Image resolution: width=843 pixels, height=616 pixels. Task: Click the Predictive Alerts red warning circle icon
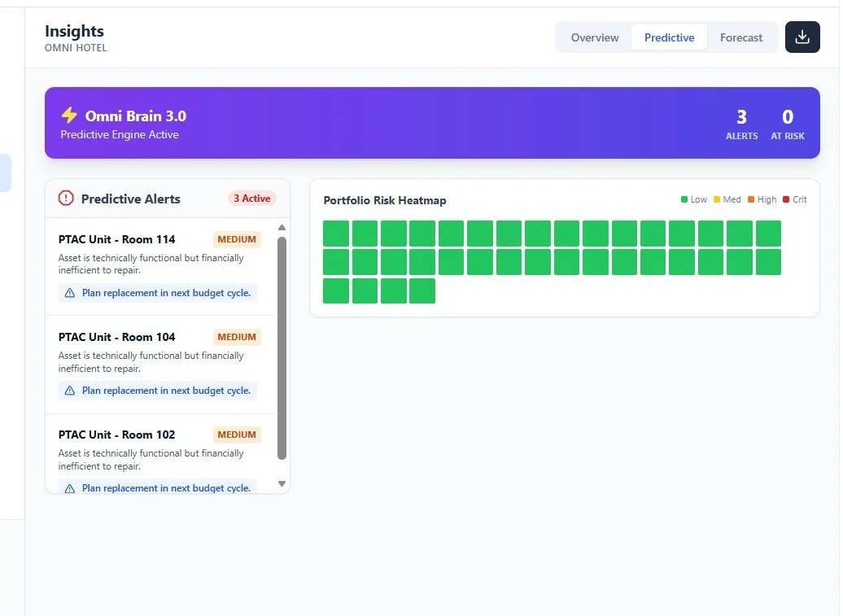(66, 199)
